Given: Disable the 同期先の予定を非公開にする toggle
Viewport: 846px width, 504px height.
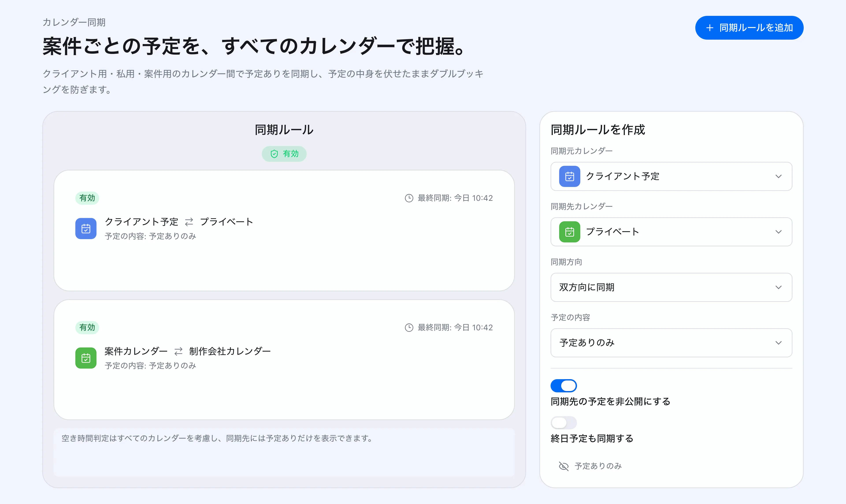Looking at the screenshot, I should [x=564, y=386].
